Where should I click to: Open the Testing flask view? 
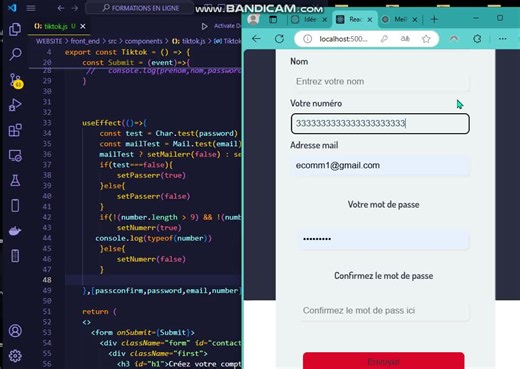coord(15,180)
